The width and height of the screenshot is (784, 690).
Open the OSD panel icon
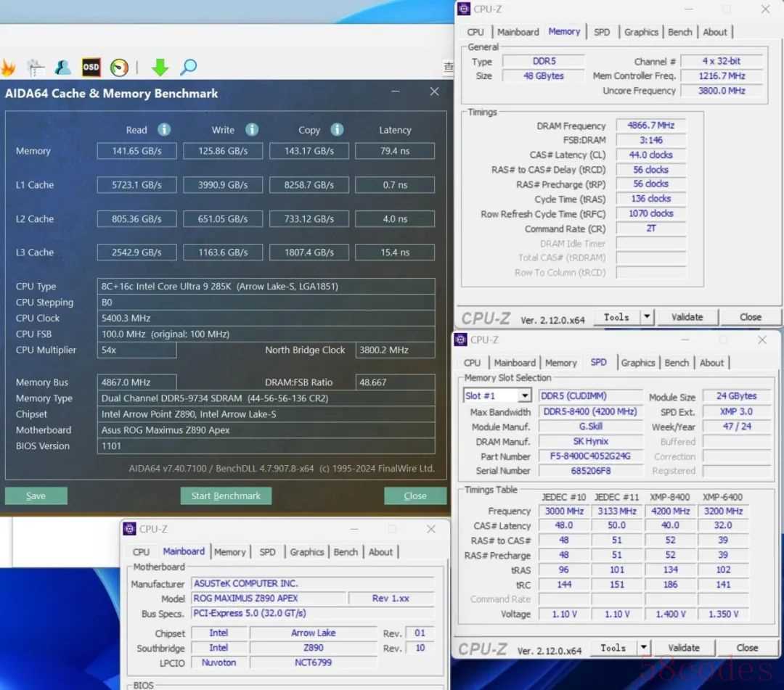91,67
